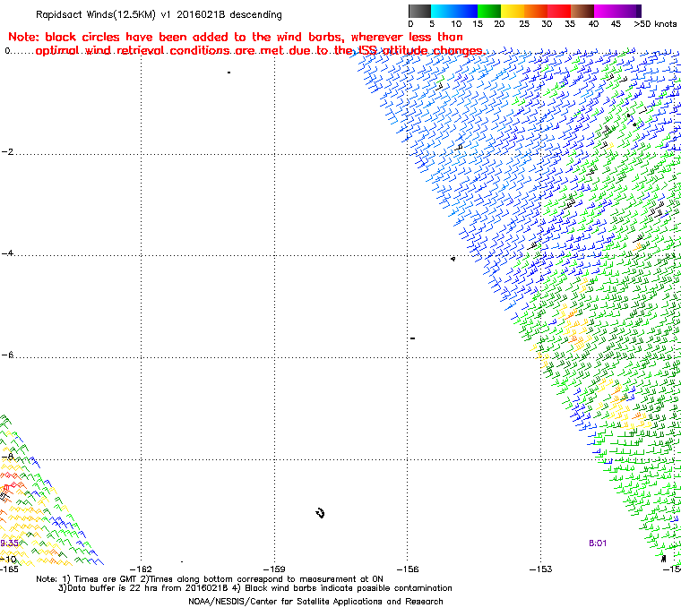Click the yellow 20-25 knots legend swatch
The height and width of the screenshot is (616, 681).
coord(513,11)
